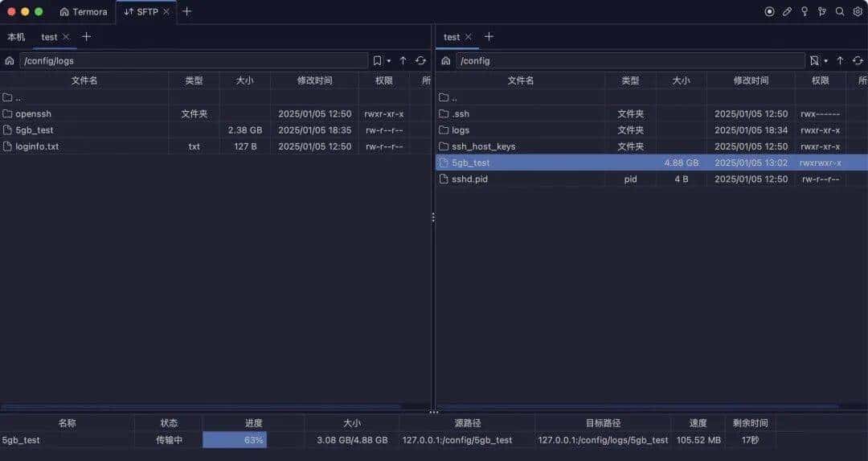This screenshot has height=461, width=868.
Task: Click left pane horizontal scrollbar
Action: point(202,407)
